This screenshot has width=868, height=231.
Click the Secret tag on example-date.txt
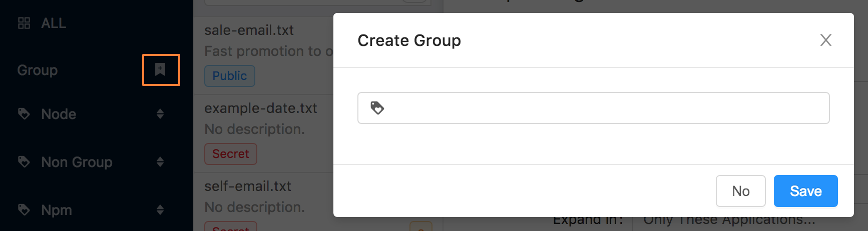pos(231,154)
